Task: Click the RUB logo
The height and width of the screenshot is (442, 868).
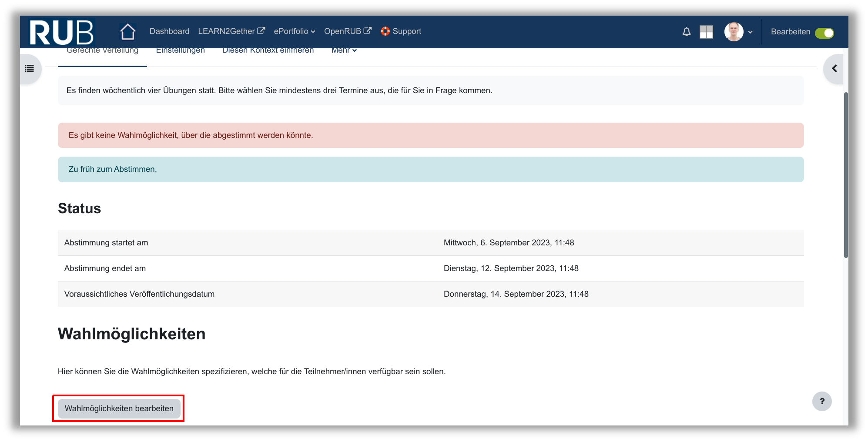Action: 61,32
